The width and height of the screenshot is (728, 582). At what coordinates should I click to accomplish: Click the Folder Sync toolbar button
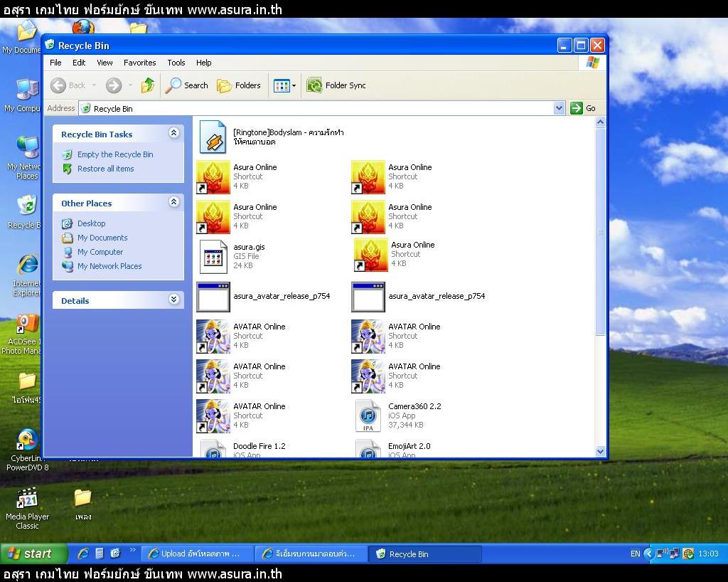336,85
